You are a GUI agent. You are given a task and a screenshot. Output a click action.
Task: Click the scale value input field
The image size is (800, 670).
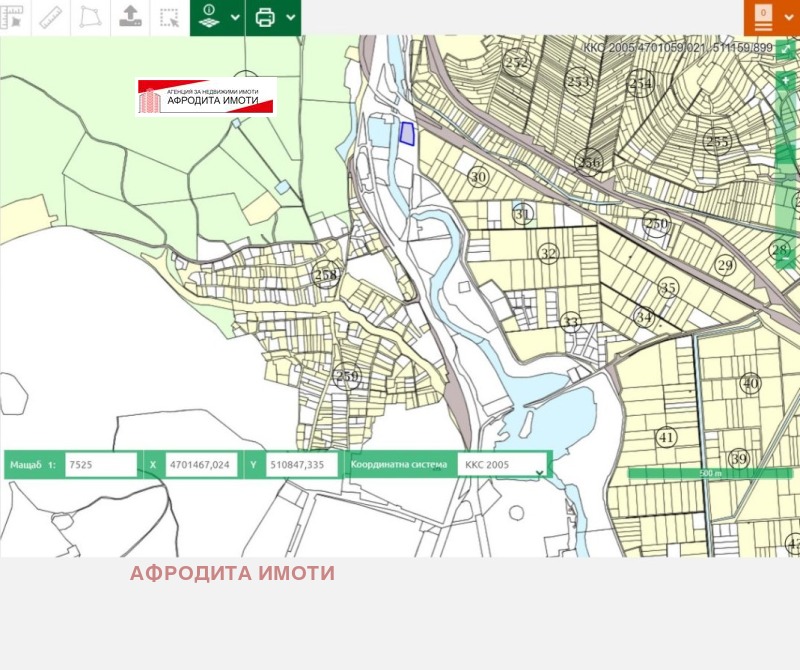pyautogui.click(x=100, y=465)
